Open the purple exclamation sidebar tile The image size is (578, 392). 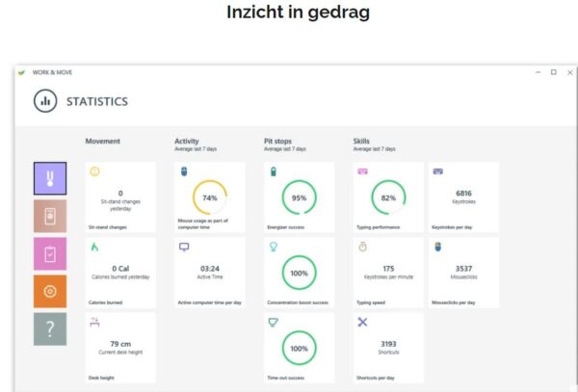(x=50, y=178)
